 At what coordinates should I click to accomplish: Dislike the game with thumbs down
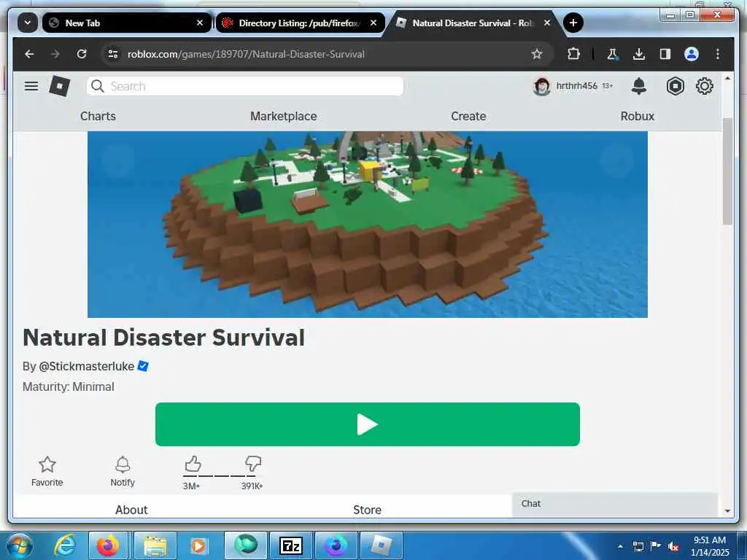(253, 464)
